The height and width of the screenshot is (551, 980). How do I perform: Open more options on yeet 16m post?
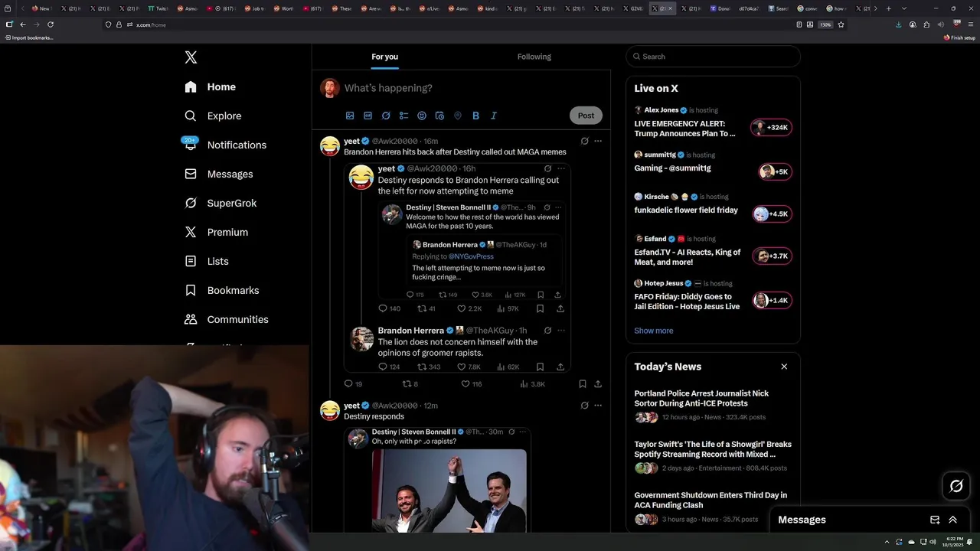(598, 141)
